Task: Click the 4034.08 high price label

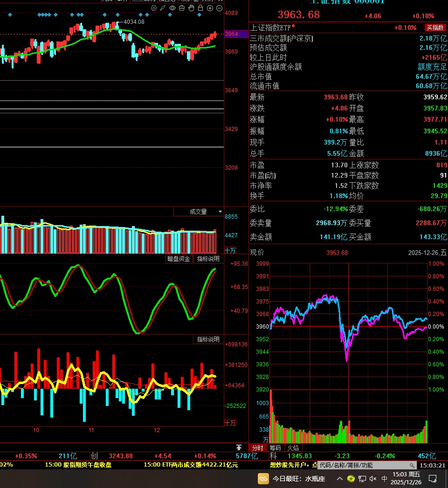Action: click(x=134, y=22)
